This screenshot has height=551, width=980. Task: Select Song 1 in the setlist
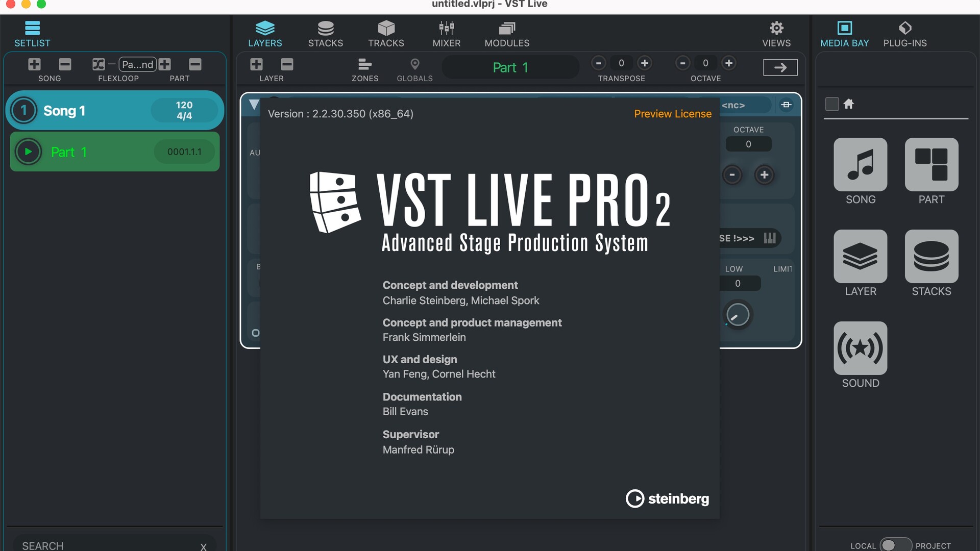point(115,110)
